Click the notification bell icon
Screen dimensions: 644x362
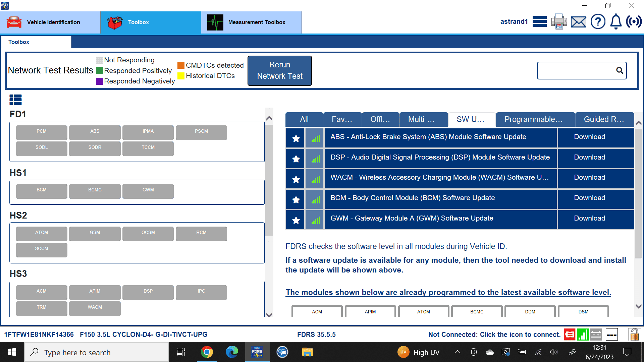[615, 22]
